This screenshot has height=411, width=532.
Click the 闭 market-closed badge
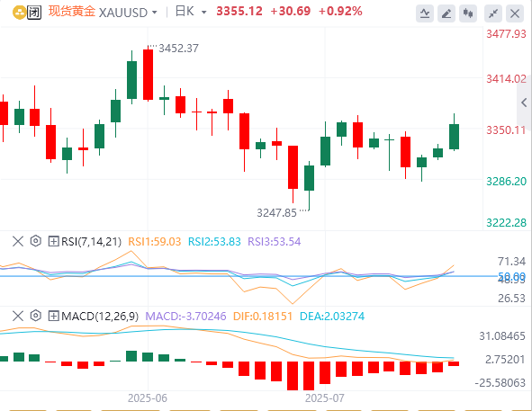click(34, 13)
